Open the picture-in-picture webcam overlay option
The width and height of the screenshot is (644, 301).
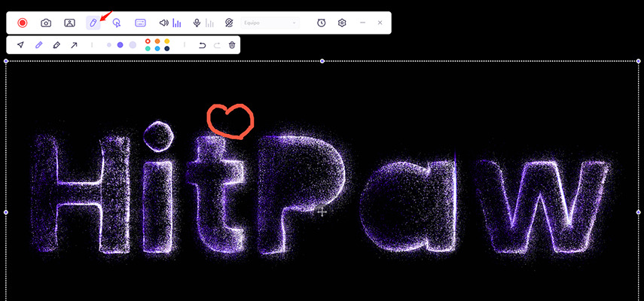[x=69, y=23]
